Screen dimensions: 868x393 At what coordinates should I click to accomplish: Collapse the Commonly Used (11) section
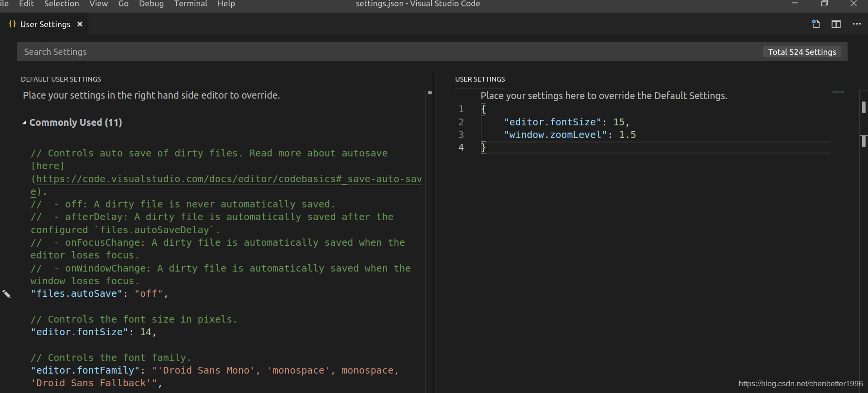[72, 122]
